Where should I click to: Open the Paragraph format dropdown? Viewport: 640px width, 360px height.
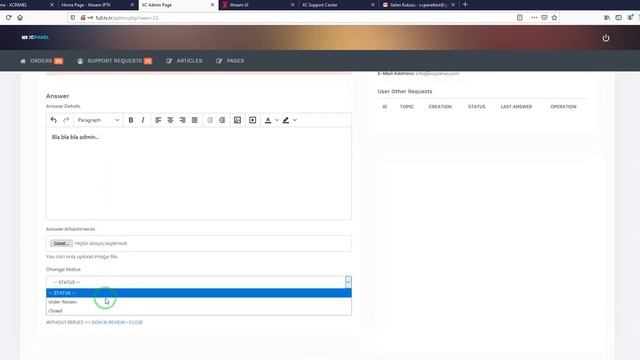click(x=98, y=120)
